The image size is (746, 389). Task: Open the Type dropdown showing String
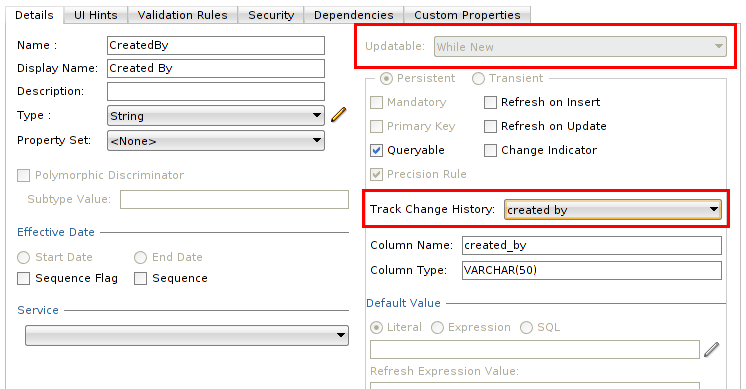216,116
